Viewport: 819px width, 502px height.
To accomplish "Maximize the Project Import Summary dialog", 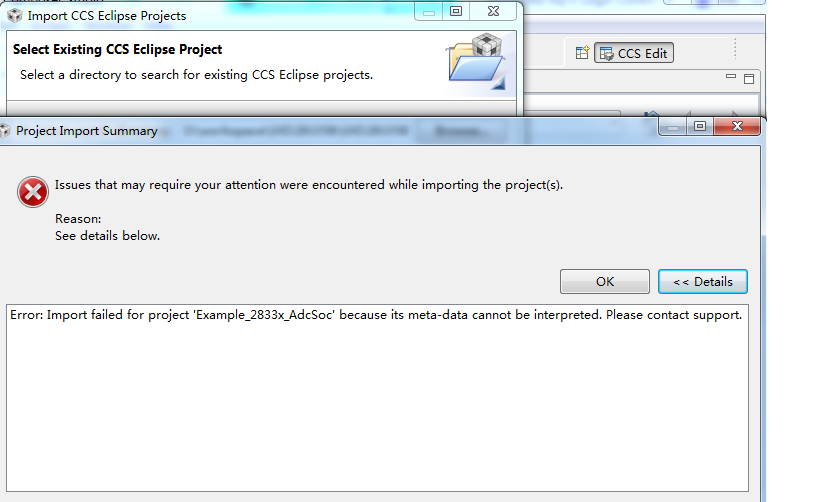I will [x=699, y=126].
